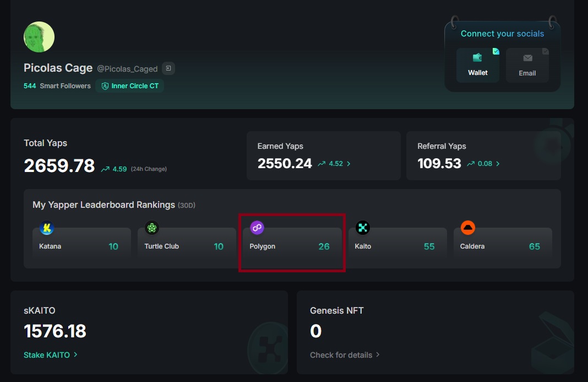Connect Email in socials panel
The height and width of the screenshot is (382, 588).
point(527,65)
